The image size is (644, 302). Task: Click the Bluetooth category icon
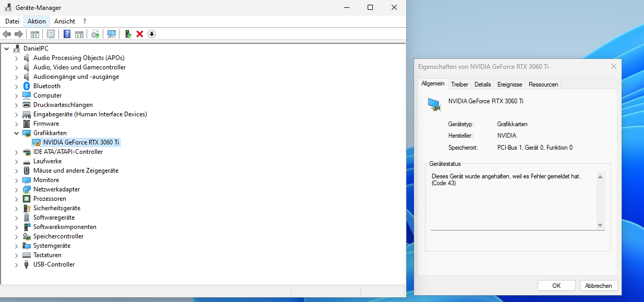(x=27, y=86)
